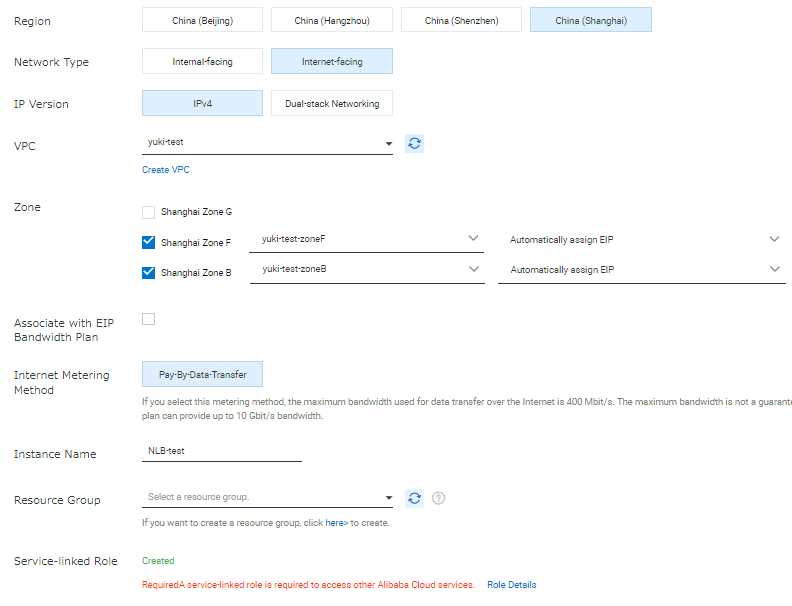This screenshot has height=606, width=792.
Task: Click the Instance Name input field
Action: (221, 451)
